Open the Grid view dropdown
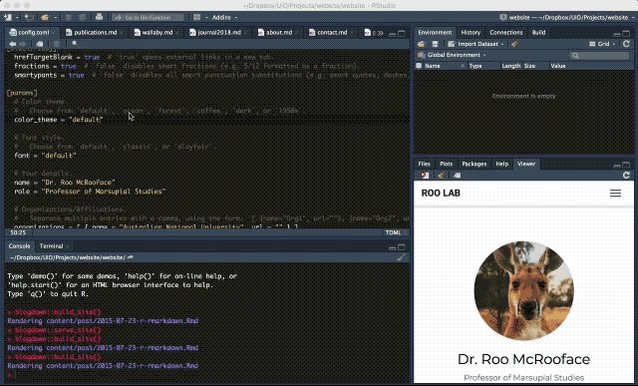638x386 pixels. point(602,44)
